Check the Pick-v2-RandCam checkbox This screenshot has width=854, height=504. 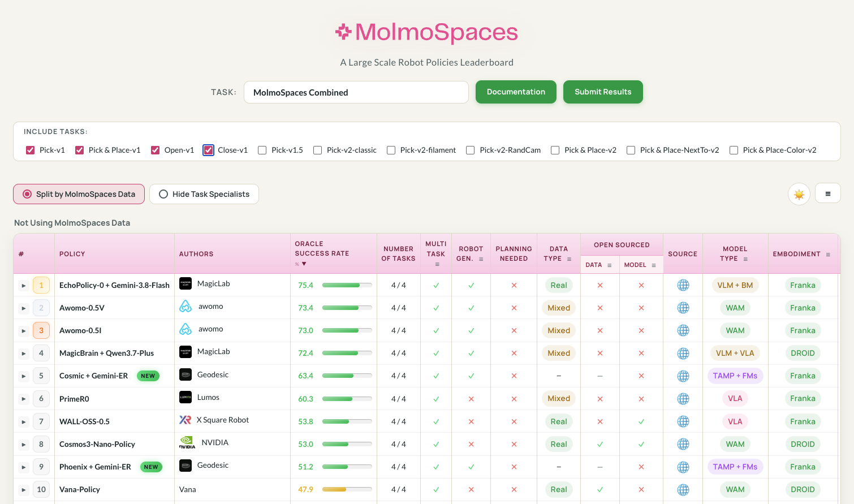pos(471,150)
